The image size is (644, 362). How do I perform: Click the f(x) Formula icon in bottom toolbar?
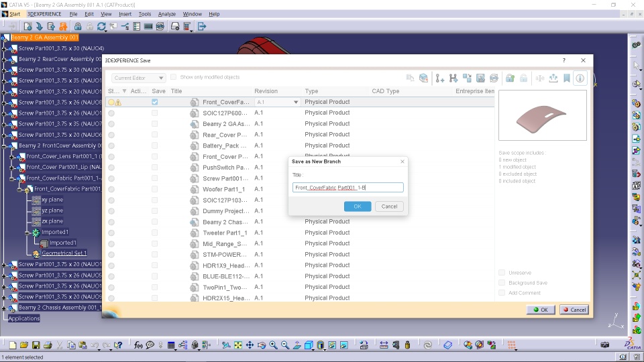coord(138,345)
